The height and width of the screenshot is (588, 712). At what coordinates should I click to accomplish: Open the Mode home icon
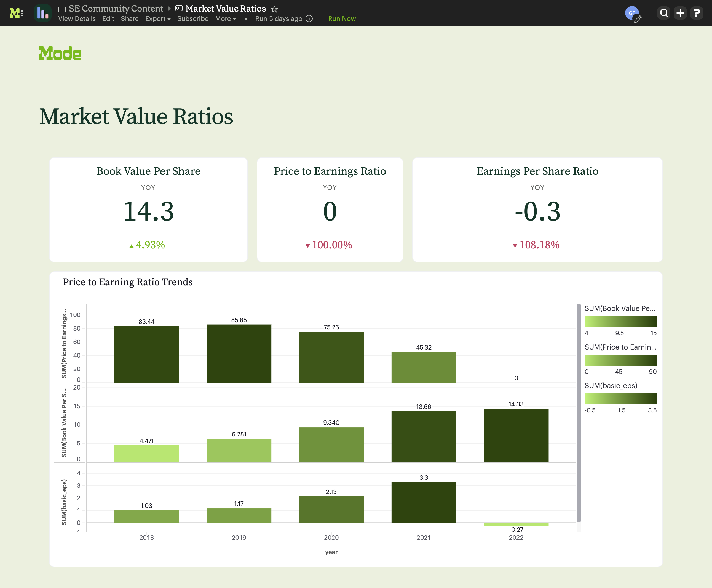click(15, 13)
